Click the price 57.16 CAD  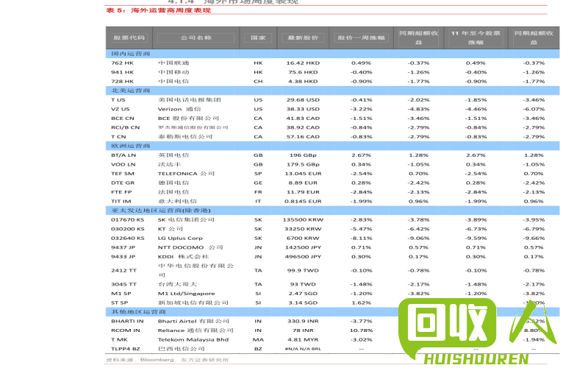click(303, 137)
